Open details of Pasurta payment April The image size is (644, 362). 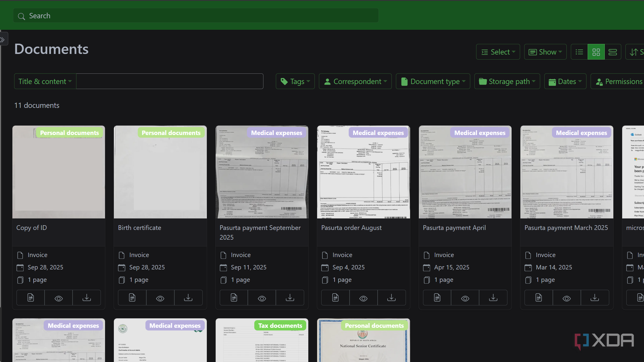[437, 298]
